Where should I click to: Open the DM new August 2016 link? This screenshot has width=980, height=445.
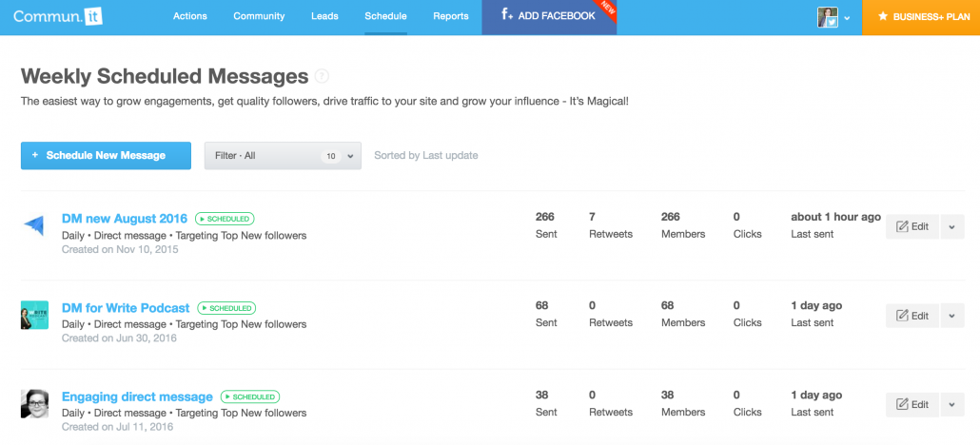[x=125, y=219]
